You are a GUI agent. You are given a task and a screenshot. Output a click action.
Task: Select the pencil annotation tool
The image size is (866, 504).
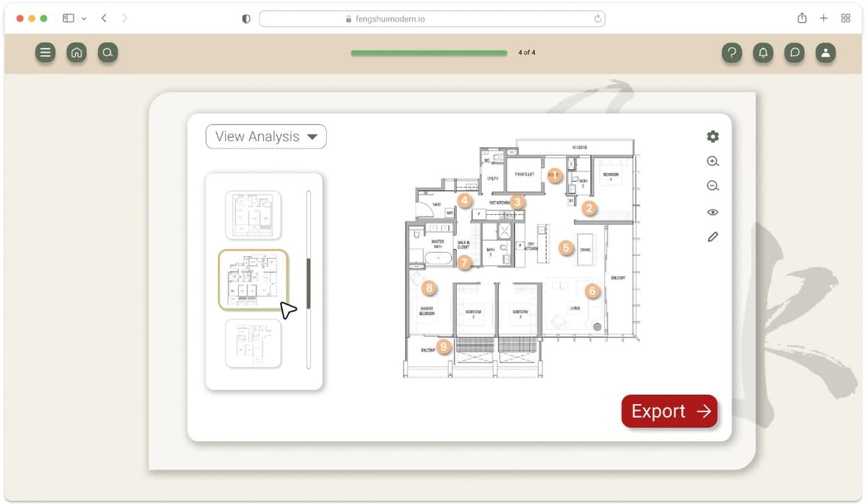pyautogui.click(x=712, y=236)
